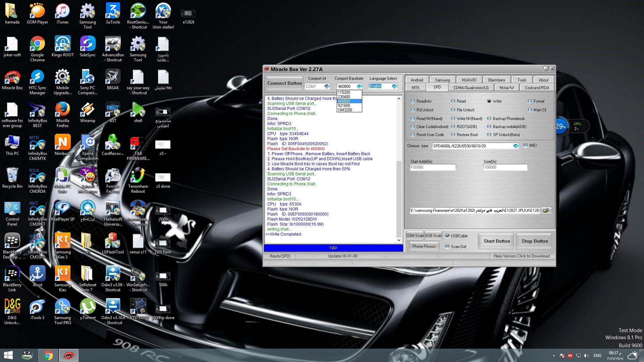Switch to the CDMA/Qualcomm/LG tab

pyautogui.click(x=471, y=87)
